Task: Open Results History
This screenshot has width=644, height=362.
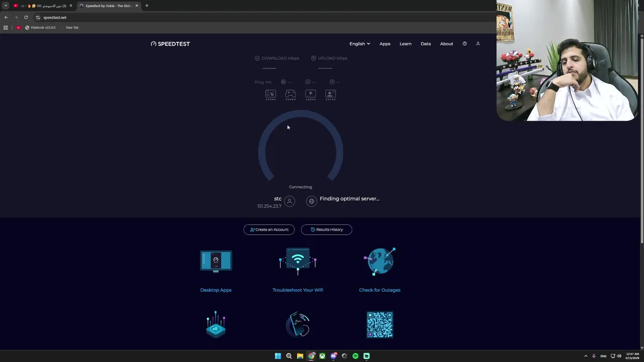Action: (x=327, y=230)
